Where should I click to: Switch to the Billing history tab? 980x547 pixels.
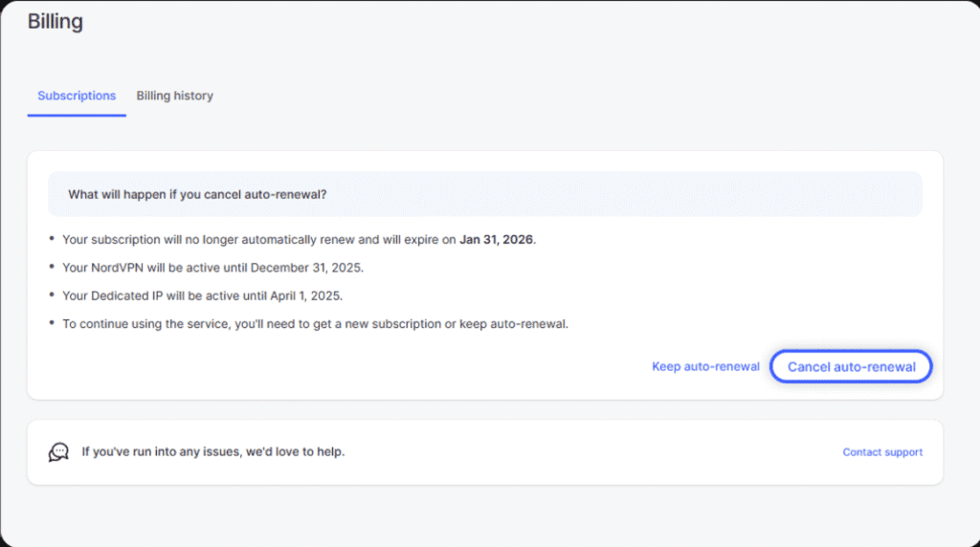(x=174, y=96)
